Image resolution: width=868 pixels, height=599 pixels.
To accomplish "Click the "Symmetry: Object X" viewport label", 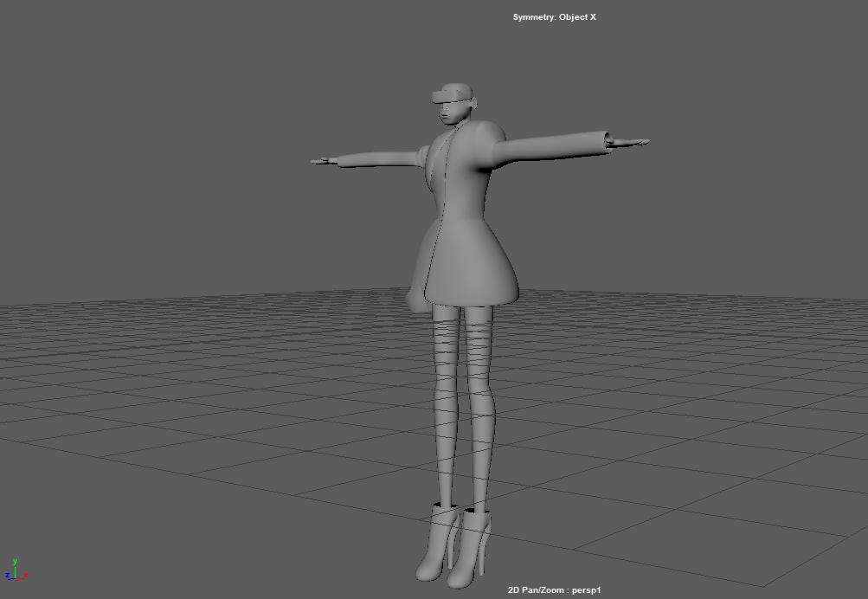I will [x=554, y=17].
